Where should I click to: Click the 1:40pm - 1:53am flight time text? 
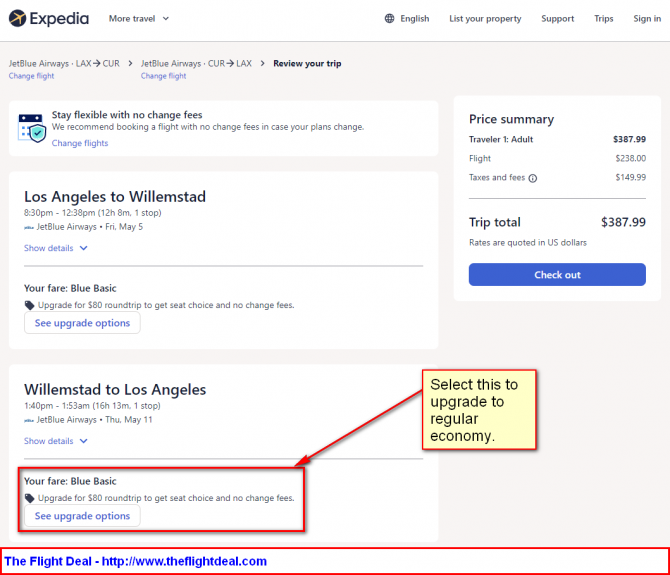(92, 406)
